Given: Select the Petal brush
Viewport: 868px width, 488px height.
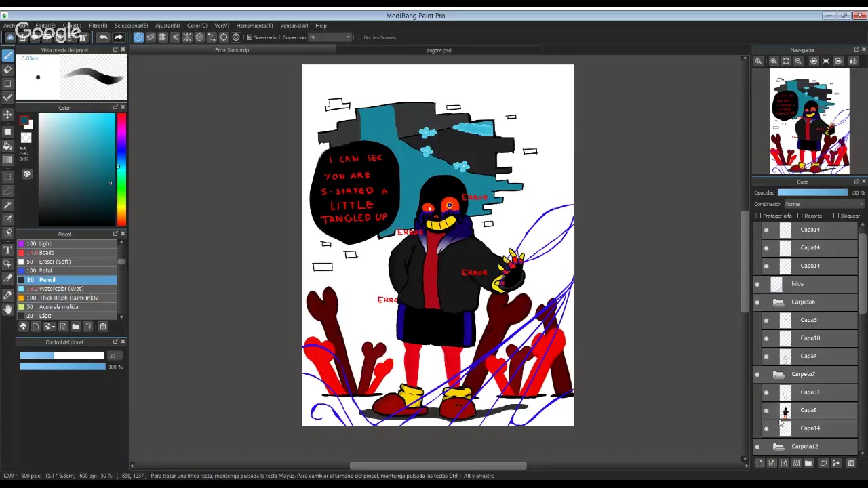Looking at the screenshot, I should click(x=66, y=270).
